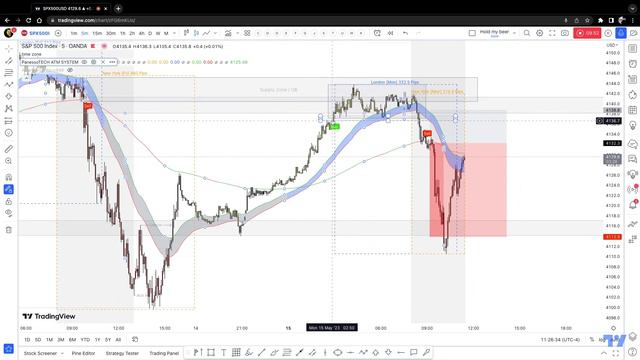
Task: Select the All date range
Action: tap(118, 340)
